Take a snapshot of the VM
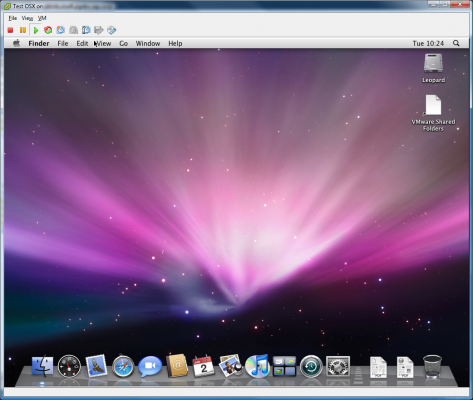Image resolution: width=473 pixels, height=400 pixels. [61, 30]
